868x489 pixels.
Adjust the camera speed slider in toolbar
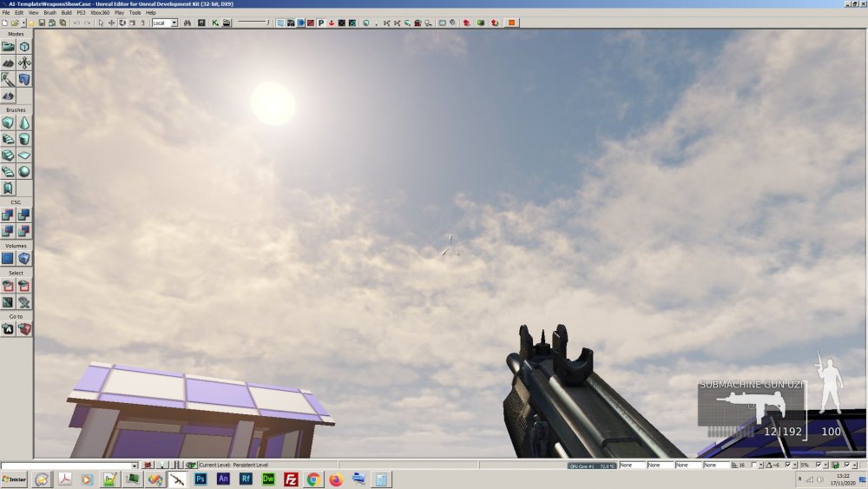coord(253,23)
